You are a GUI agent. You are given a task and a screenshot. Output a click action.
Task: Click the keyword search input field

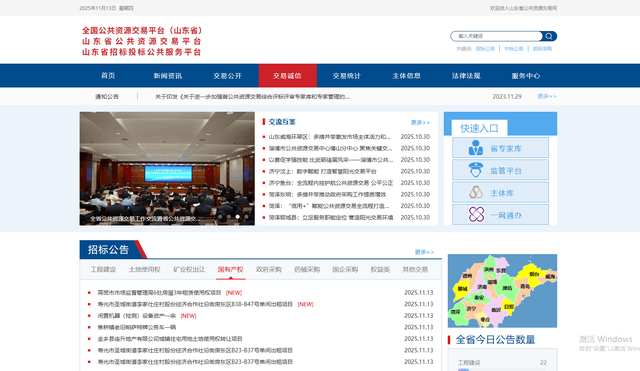tap(496, 36)
